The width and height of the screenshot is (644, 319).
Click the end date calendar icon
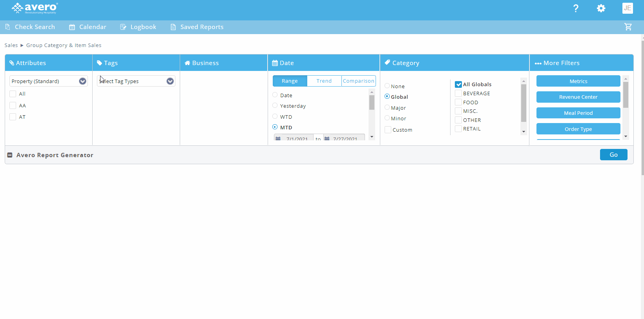point(327,138)
